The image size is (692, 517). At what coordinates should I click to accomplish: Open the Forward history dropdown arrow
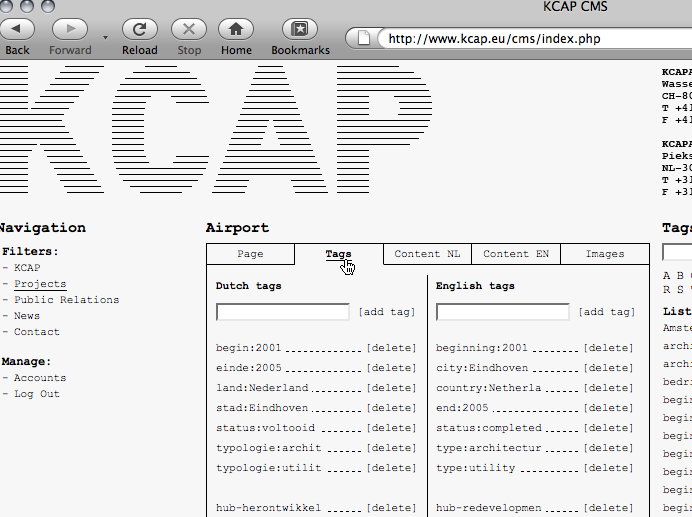click(x=105, y=37)
